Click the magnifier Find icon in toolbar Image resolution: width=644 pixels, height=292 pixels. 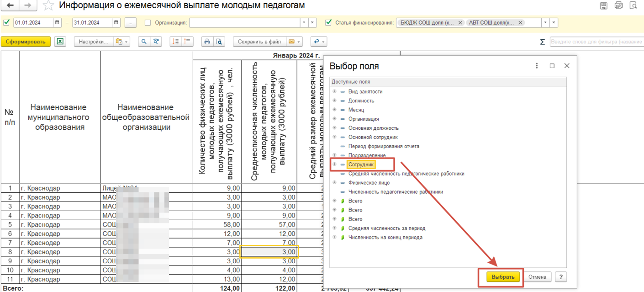(144, 42)
